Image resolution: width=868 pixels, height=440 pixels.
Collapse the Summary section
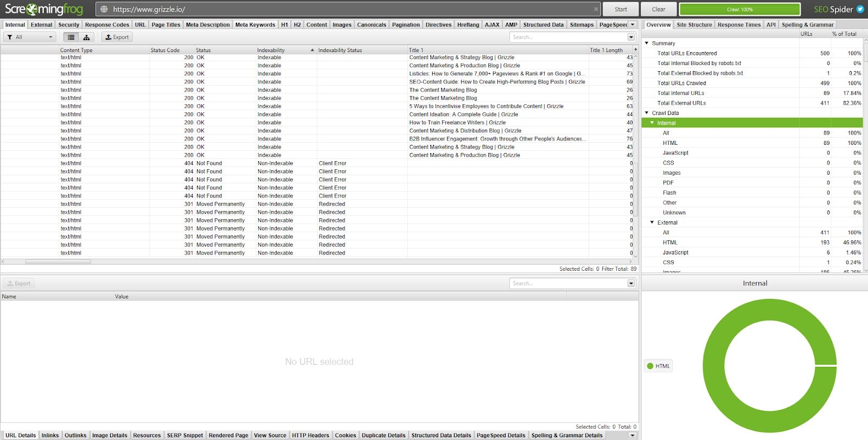(x=647, y=43)
